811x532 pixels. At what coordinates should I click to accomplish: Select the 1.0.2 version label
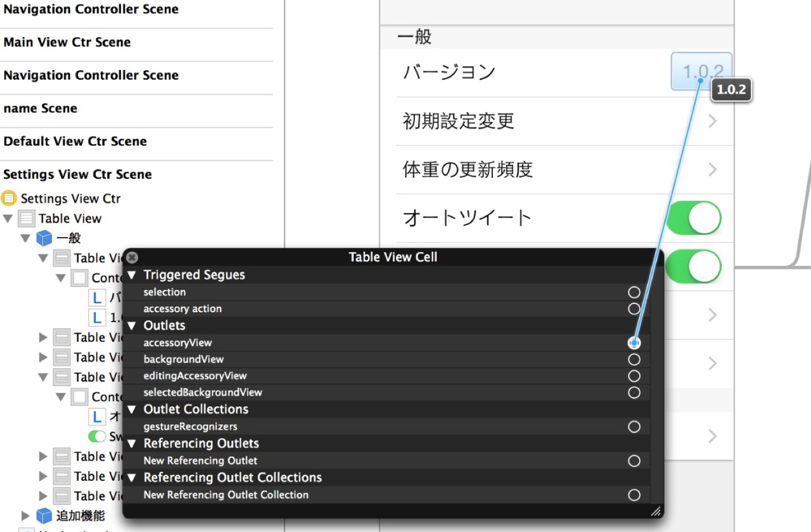click(701, 71)
